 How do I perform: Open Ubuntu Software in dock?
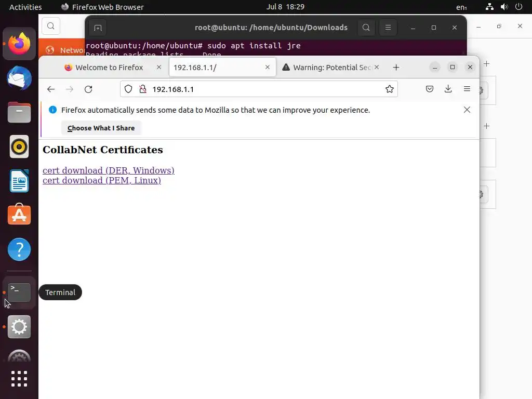point(19,215)
